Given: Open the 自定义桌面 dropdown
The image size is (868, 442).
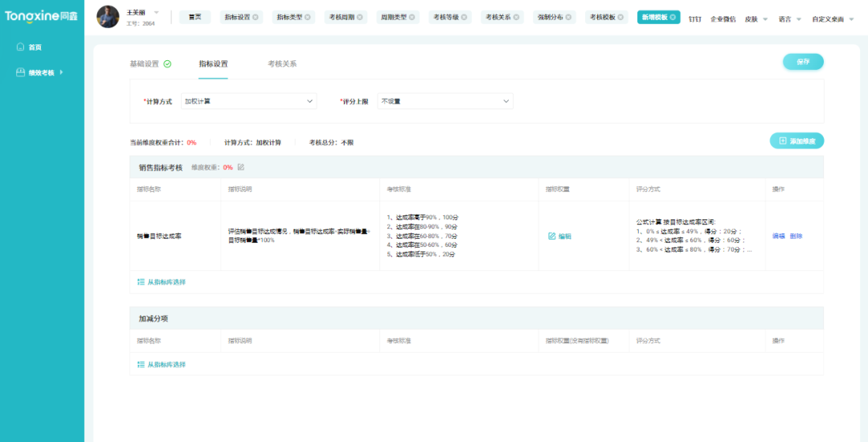Looking at the screenshot, I should (x=833, y=18).
